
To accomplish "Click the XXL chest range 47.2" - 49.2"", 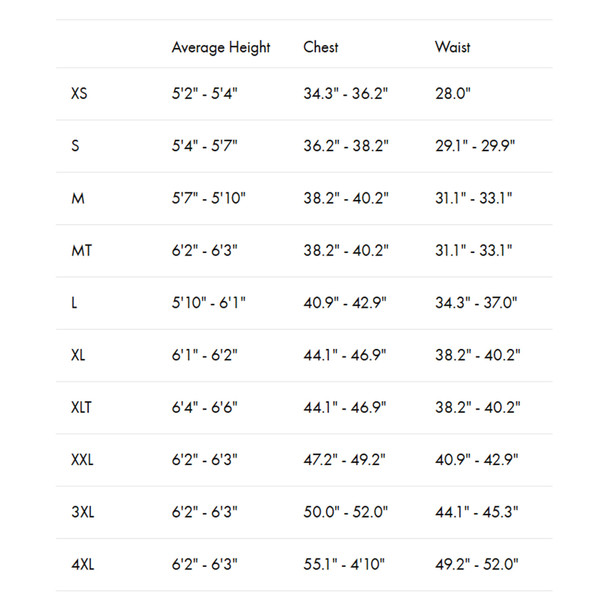I will coord(344,460).
